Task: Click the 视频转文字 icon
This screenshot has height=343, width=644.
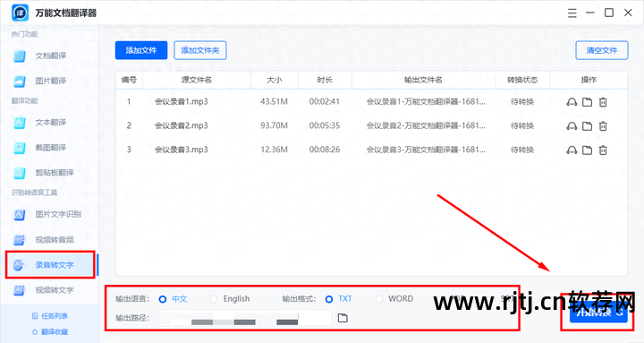Action: [20, 290]
